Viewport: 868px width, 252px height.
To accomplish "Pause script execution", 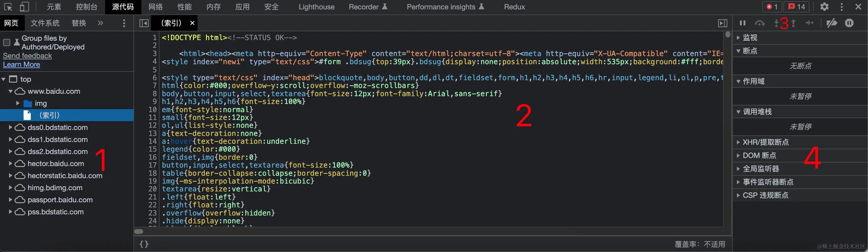I will (742, 23).
